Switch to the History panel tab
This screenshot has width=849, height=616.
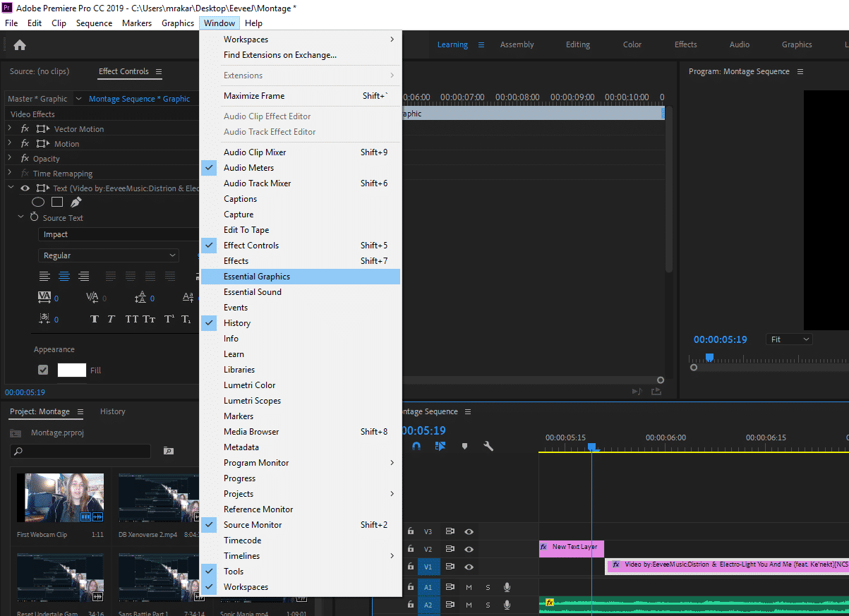point(112,411)
